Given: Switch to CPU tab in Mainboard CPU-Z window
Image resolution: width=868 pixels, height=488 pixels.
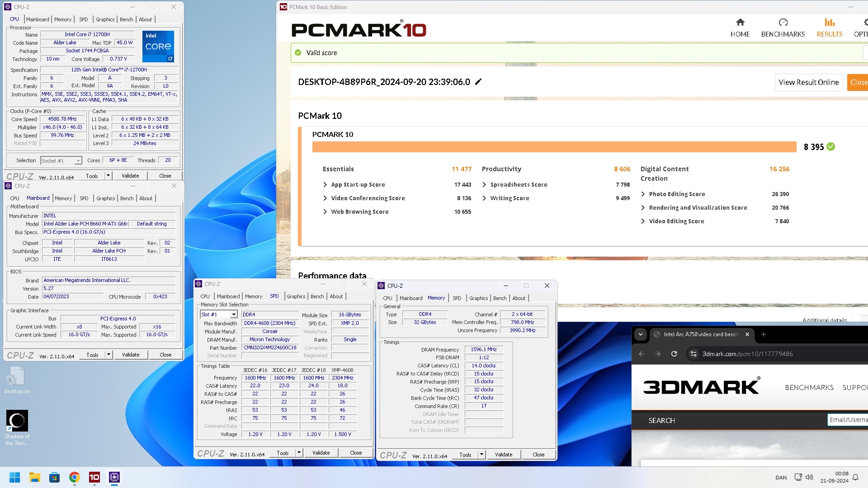Looking at the screenshot, I should pyautogui.click(x=14, y=198).
